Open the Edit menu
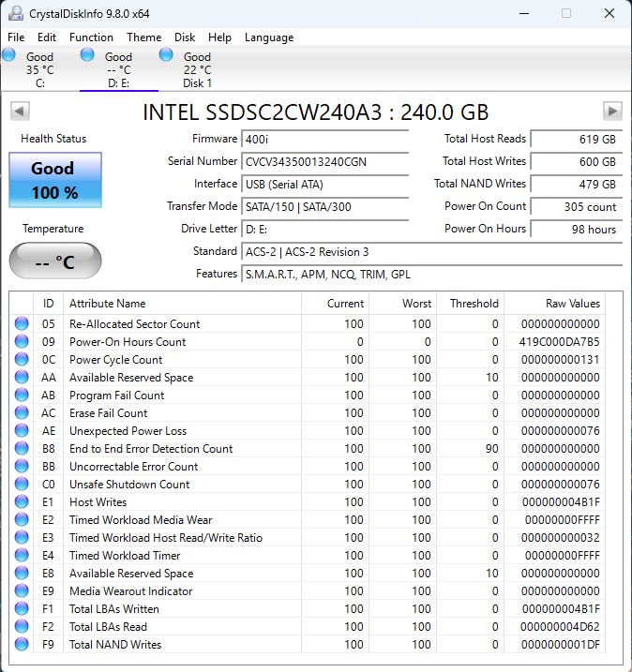 click(x=47, y=37)
